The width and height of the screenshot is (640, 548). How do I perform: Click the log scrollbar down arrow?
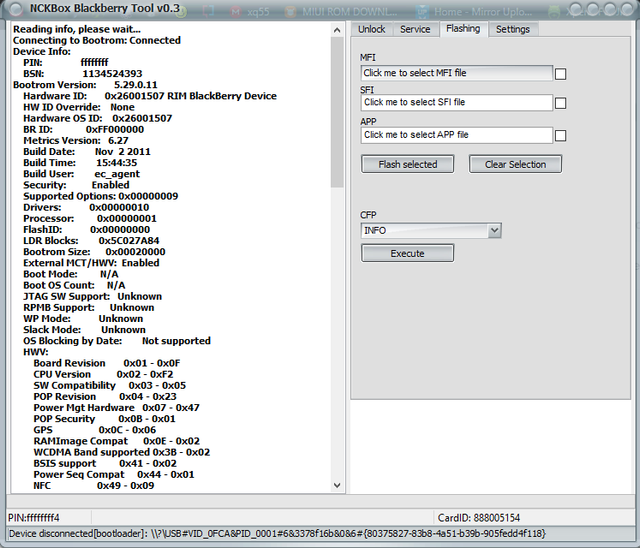tap(337, 485)
